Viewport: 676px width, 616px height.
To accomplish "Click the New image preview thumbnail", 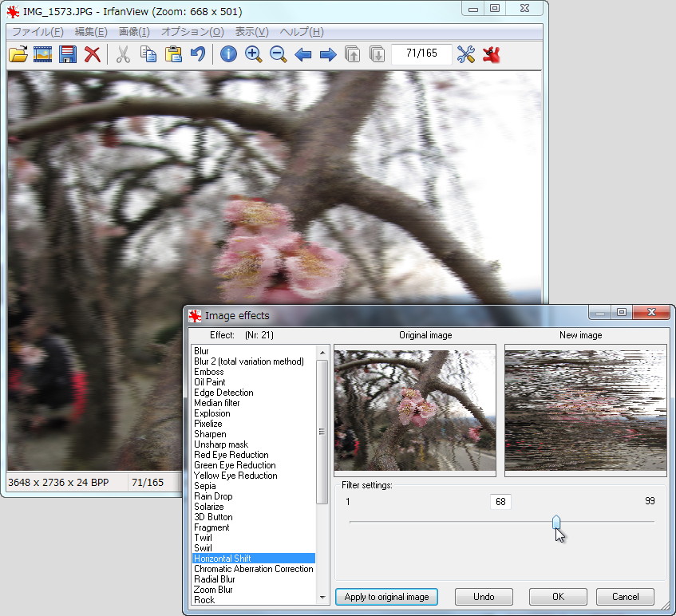I will click(586, 410).
